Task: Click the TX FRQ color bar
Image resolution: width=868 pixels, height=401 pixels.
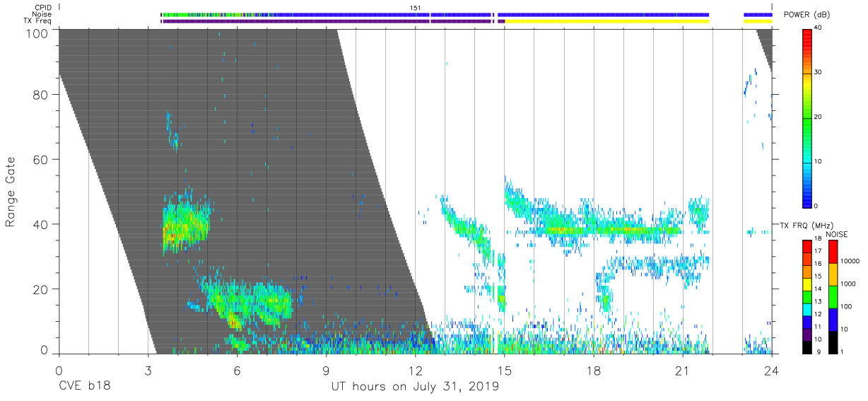Action: click(807, 297)
